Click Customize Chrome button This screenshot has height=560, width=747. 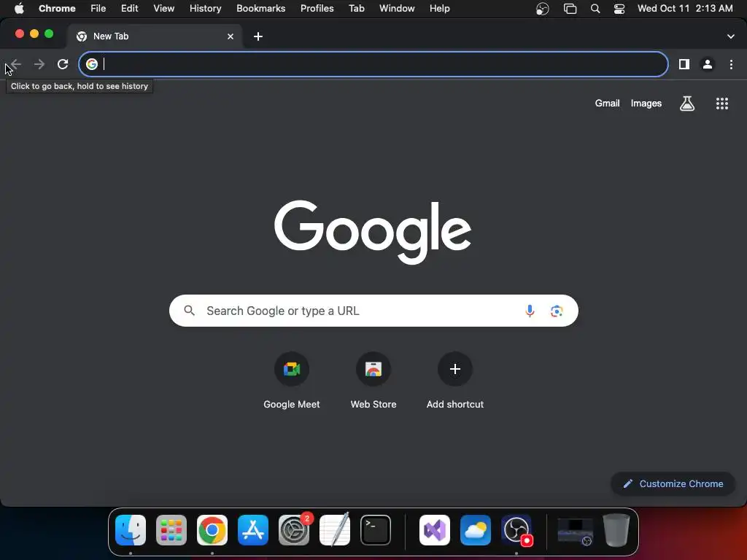[x=673, y=484]
